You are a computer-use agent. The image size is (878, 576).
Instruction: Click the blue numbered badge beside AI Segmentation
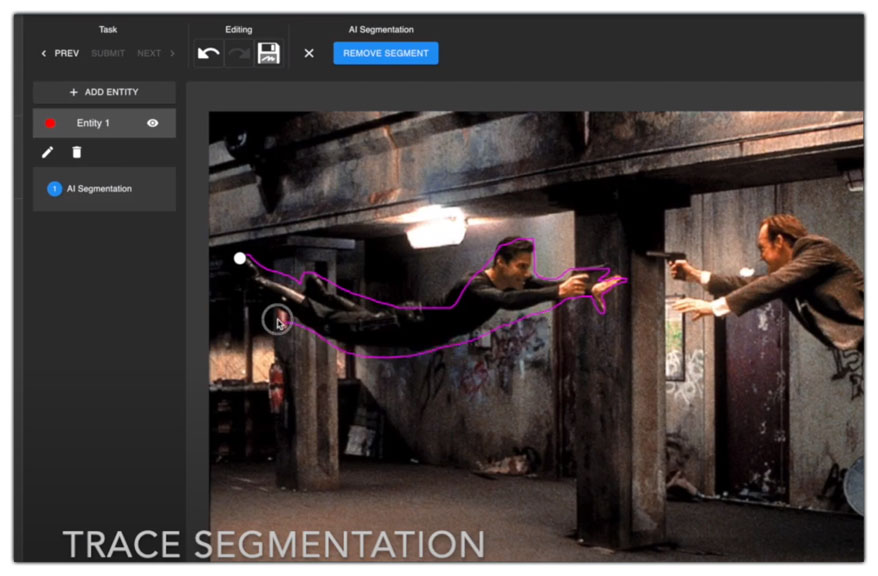54,188
